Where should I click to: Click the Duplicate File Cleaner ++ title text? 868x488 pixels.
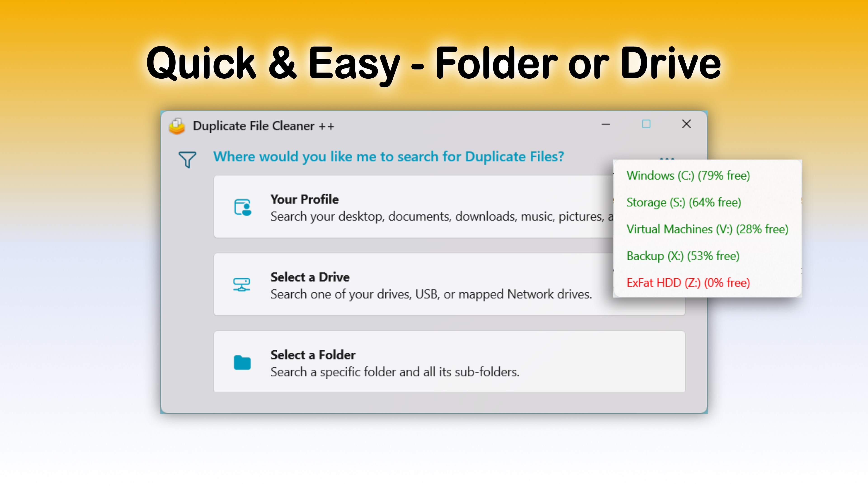click(x=263, y=126)
